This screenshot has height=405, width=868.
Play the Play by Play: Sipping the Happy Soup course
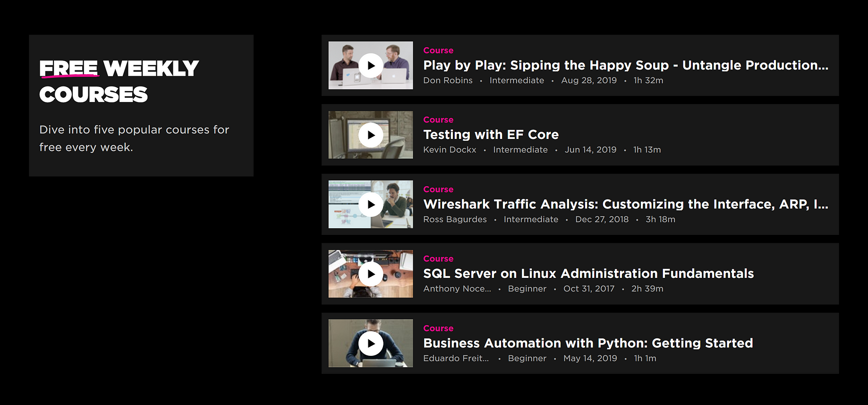click(x=371, y=65)
